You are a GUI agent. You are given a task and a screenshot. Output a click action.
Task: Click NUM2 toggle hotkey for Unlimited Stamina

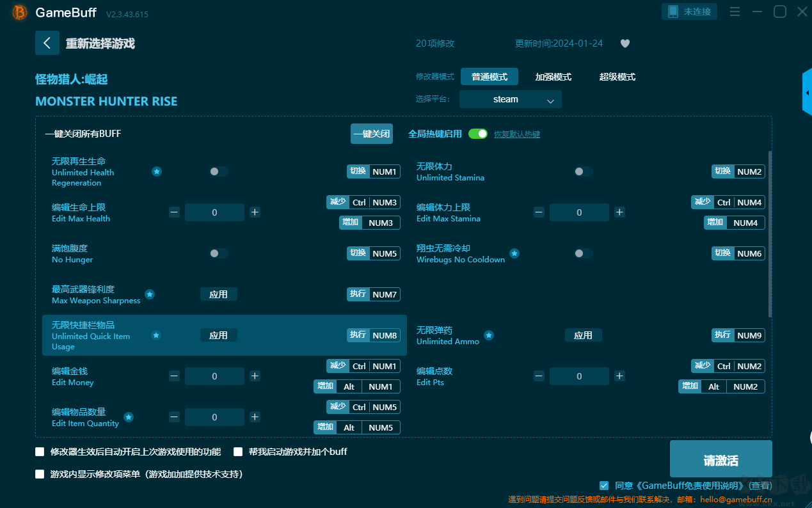pyautogui.click(x=738, y=171)
